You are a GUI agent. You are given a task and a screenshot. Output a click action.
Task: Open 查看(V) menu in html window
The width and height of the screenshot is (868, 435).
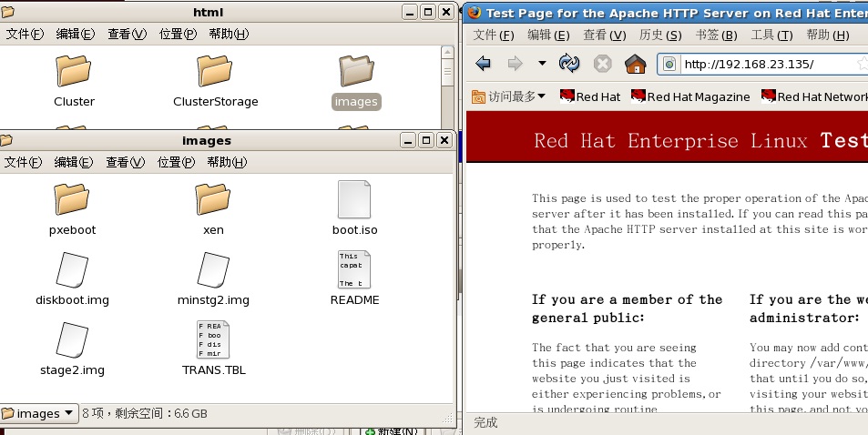coord(127,34)
